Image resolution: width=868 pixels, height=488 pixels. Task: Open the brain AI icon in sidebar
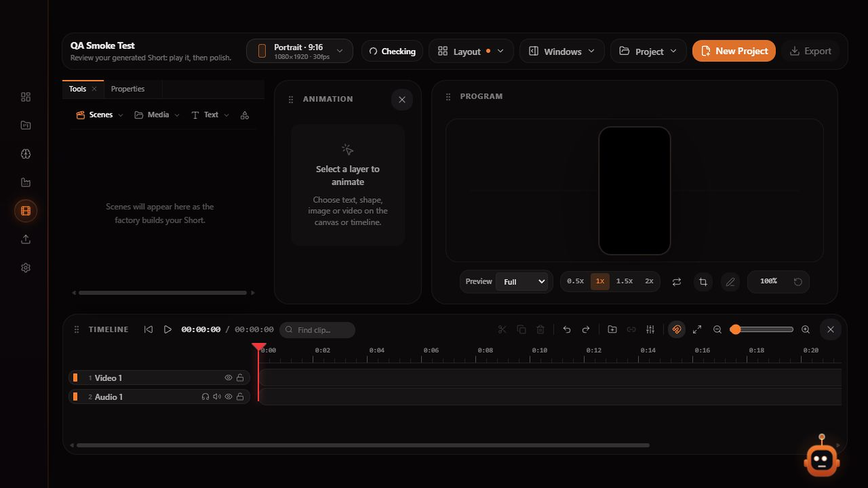26,154
